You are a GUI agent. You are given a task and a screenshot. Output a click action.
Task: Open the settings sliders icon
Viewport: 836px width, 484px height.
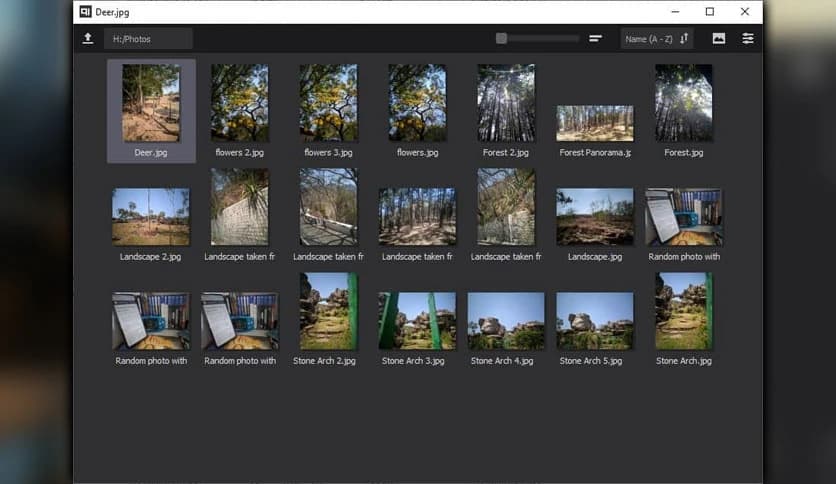point(748,39)
